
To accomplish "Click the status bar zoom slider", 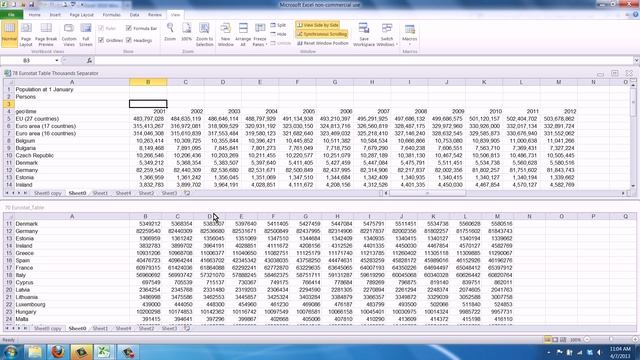I will (611, 340).
